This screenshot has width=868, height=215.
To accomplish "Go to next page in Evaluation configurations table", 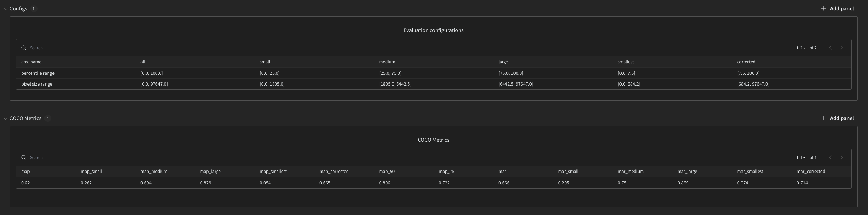I will click(x=842, y=48).
